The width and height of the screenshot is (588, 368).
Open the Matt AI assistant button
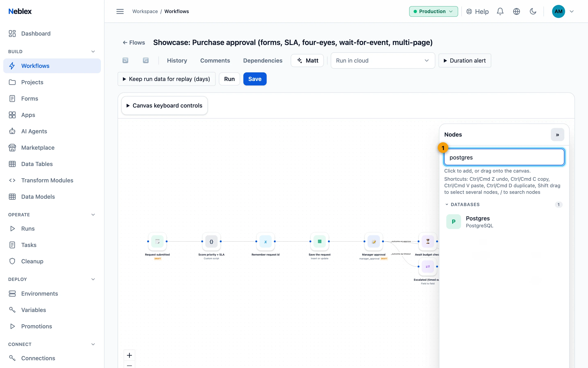[x=307, y=61]
